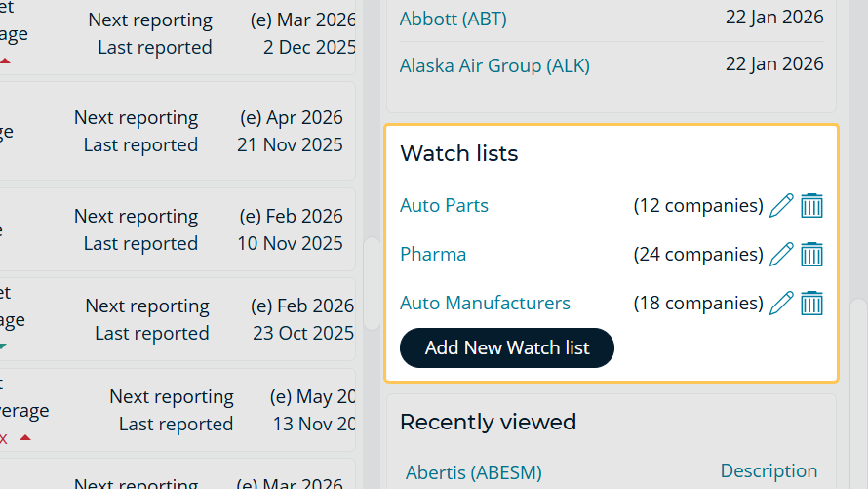
Task: Select the card with Last reported 21 Nov 2025
Action: (x=178, y=130)
